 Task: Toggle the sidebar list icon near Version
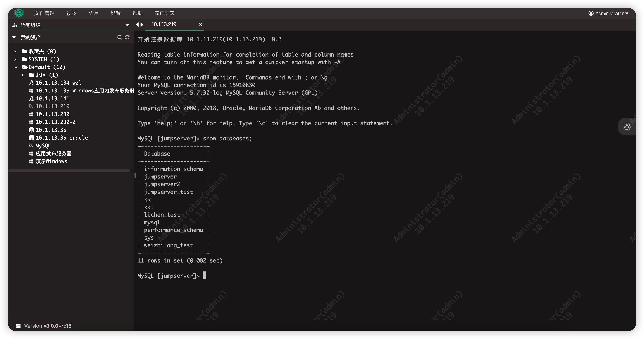(18, 326)
